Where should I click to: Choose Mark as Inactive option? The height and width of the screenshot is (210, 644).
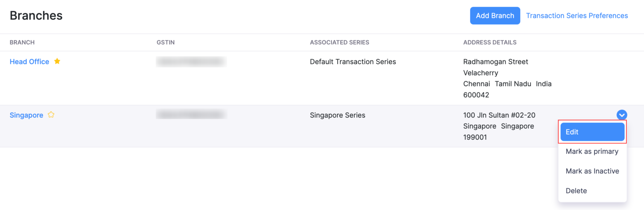(x=592, y=171)
